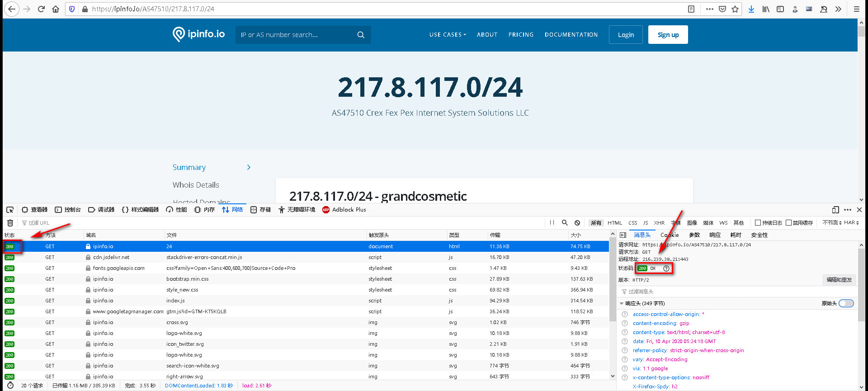Open the HAR dropdown
This screenshot has height=391, width=868.
coord(851,223)
